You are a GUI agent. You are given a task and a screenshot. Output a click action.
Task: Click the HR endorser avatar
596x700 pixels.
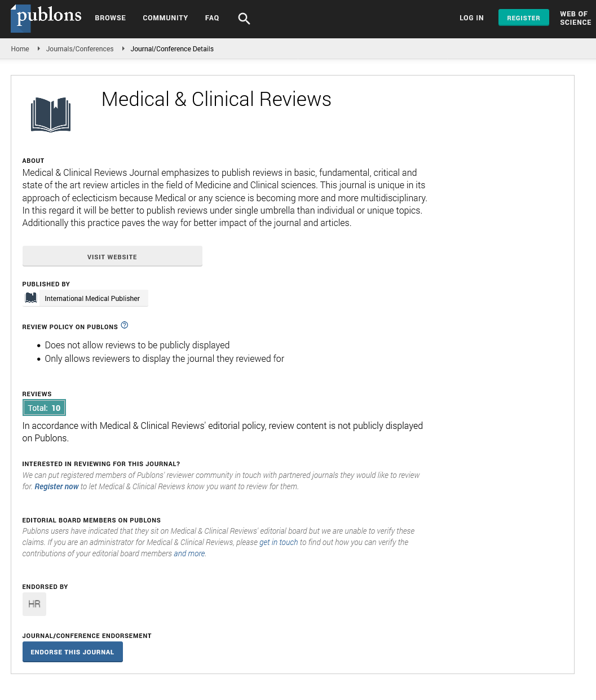coord(34,604)
